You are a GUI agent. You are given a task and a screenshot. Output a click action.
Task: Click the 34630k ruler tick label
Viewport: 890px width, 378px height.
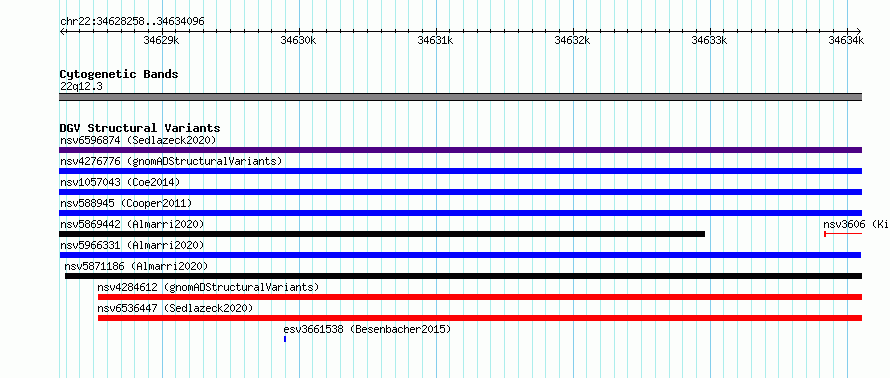(299, 40)
